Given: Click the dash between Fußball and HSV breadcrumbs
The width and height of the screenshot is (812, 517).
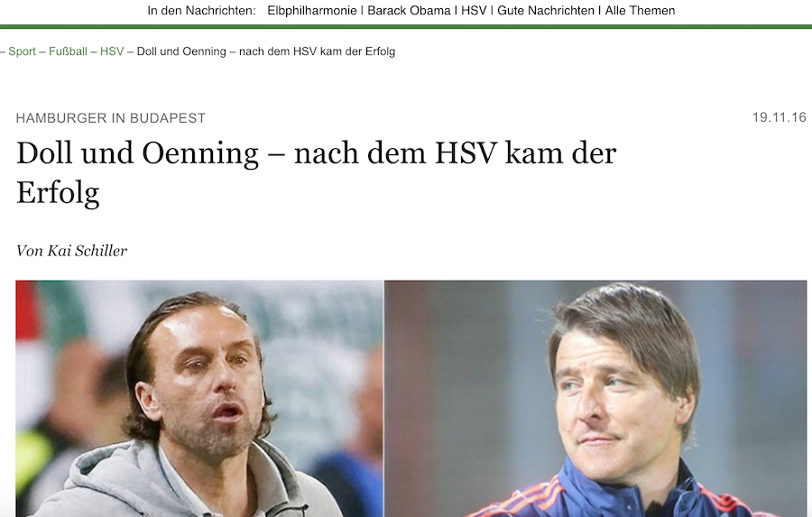Looking at the screenshot, I should click(x=94, y=51).
